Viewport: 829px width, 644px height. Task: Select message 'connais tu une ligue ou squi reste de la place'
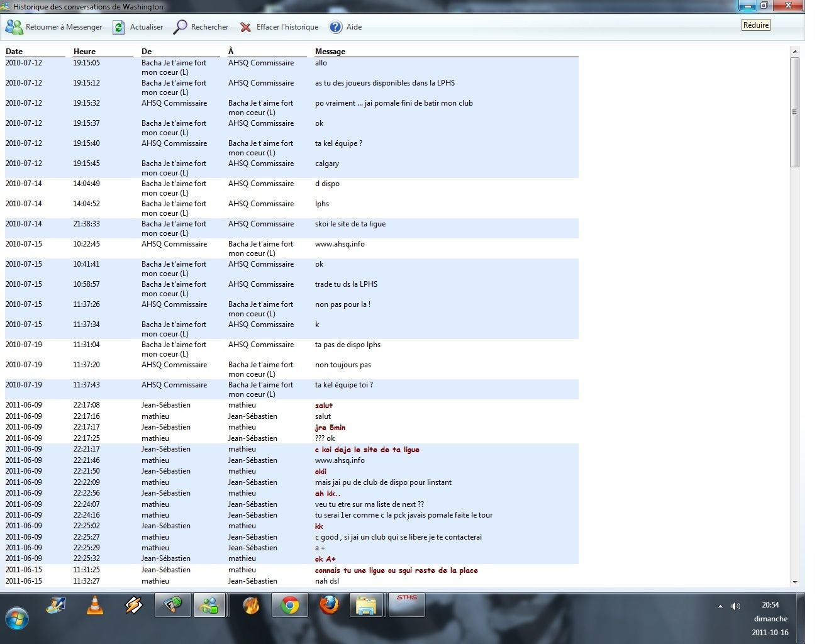(396, 570)
